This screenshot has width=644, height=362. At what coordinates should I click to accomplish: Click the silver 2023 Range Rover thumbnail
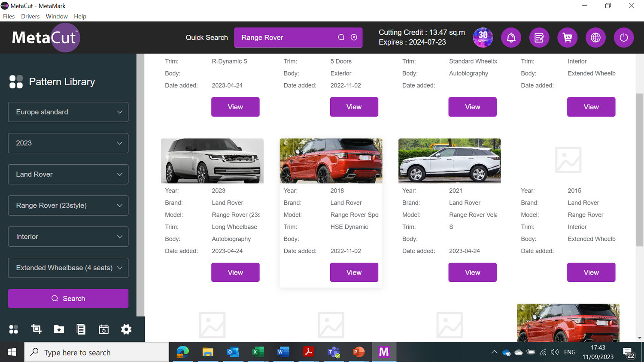coord(212,161)
